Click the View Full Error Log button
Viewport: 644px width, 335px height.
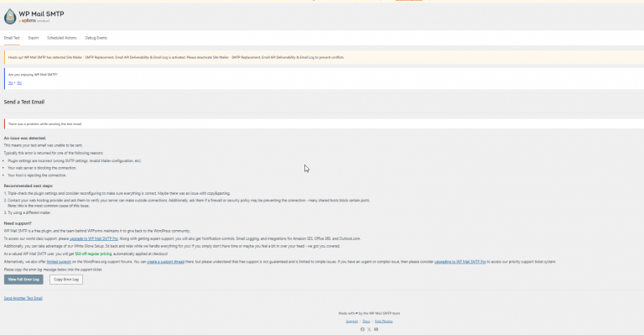[x=23, y=280]
